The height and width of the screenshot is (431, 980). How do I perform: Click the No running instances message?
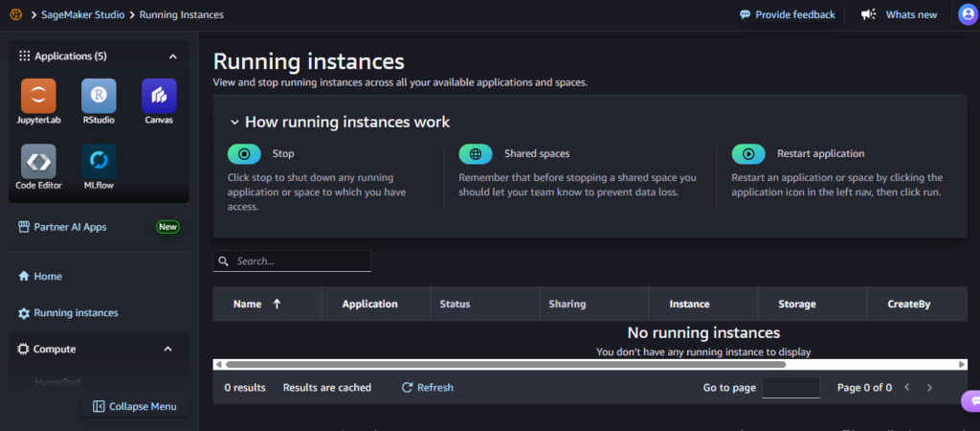pyautogui.click(x=703, y=332)
